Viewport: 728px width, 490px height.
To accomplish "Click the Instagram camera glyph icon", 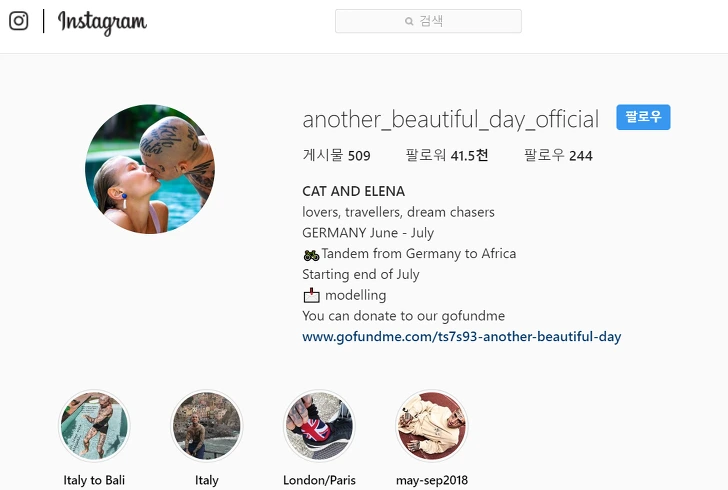I will [19, 21].
